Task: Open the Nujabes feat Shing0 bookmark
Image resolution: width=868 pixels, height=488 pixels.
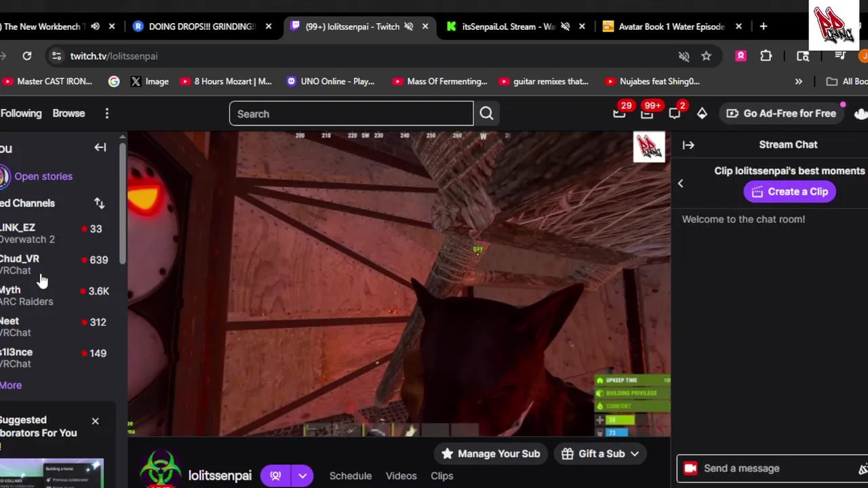Action: point(652,81)
